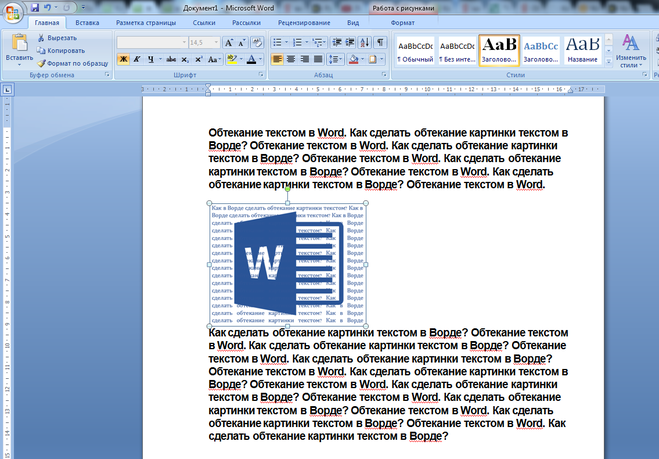
Task: Sort text with A-Z icon
Action: pos(365,42)
